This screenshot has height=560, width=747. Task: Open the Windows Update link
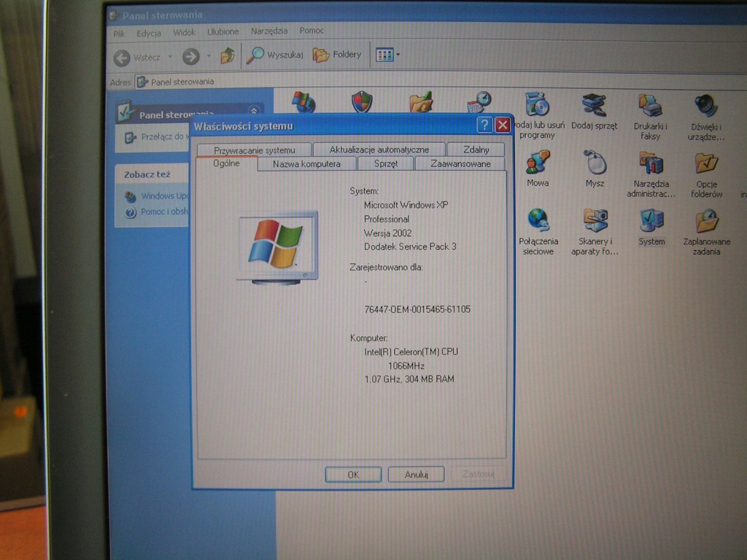[158, 195]
